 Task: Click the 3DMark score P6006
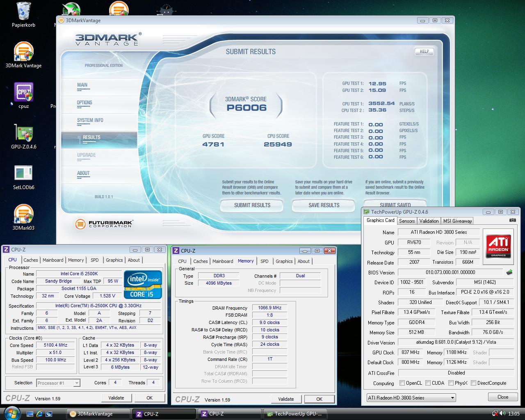pyautogui.click(x=247, y=107)
